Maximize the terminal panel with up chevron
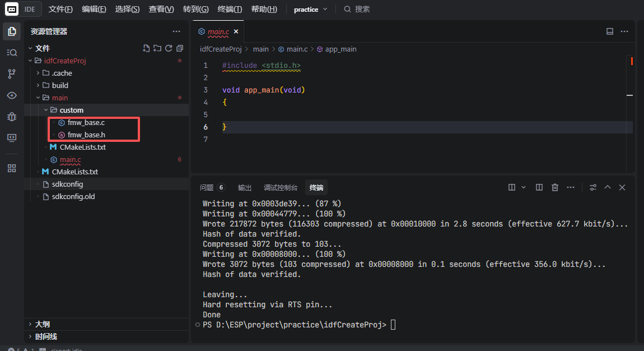The image size is (644, 351). tap(608, 187)
